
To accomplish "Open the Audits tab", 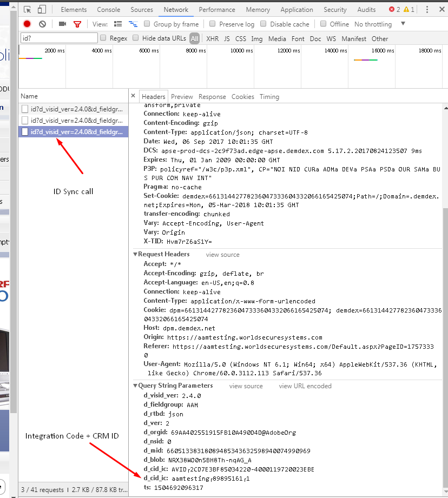I will [366, 10].
